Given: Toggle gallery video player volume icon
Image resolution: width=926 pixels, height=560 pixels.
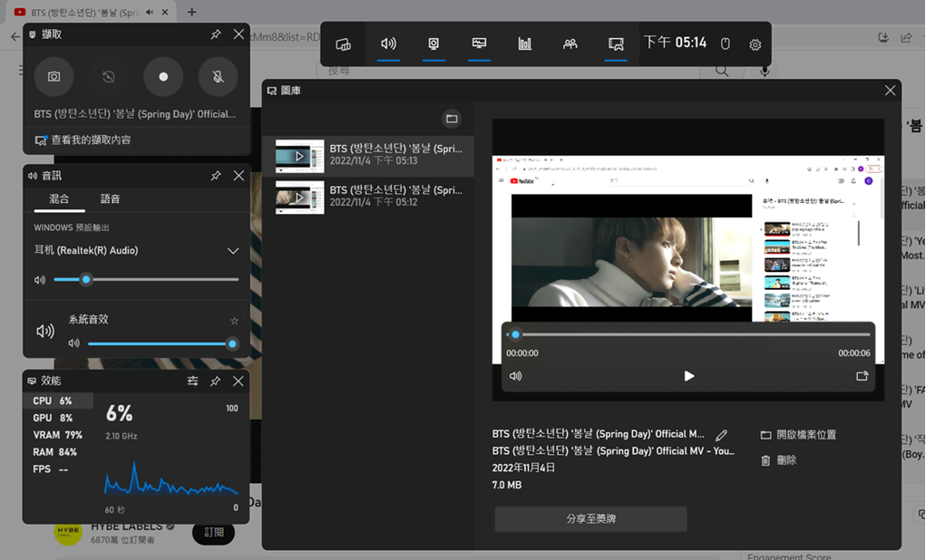Looking at the screenshot, I should pyautogui.click(x=515, y=376).
